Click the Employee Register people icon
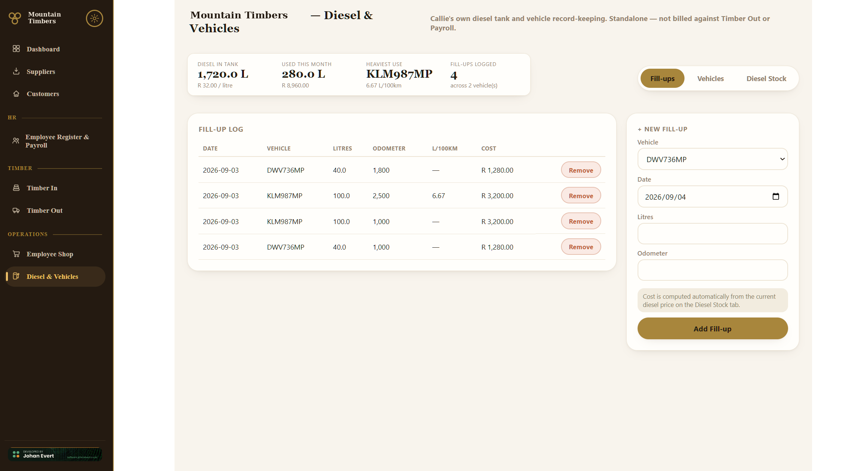The image size is (868, 471). [16, 141]
